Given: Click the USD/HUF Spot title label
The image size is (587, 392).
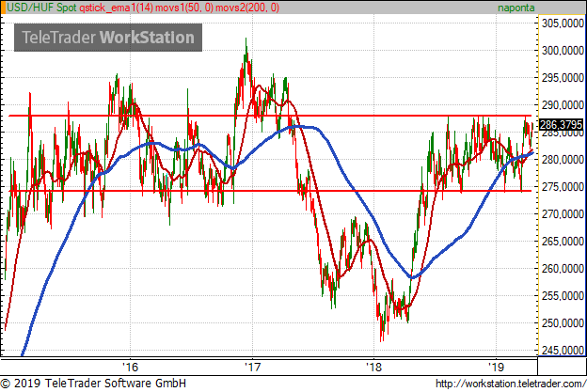Looking at the screenshot, I should (x=41, y=8).
